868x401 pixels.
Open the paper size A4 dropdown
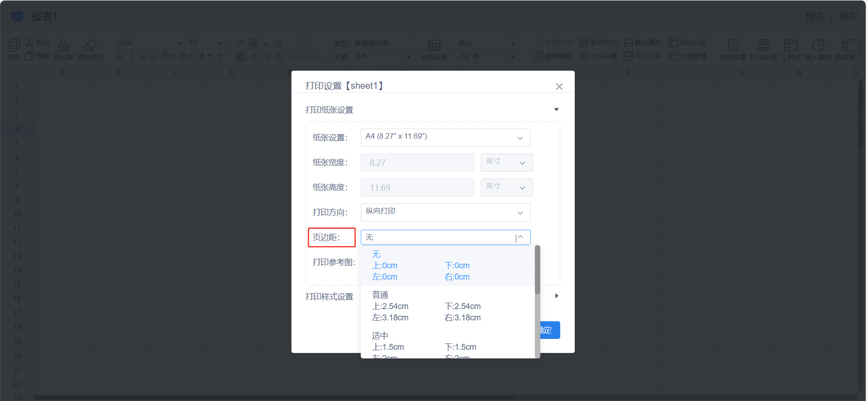445,138
